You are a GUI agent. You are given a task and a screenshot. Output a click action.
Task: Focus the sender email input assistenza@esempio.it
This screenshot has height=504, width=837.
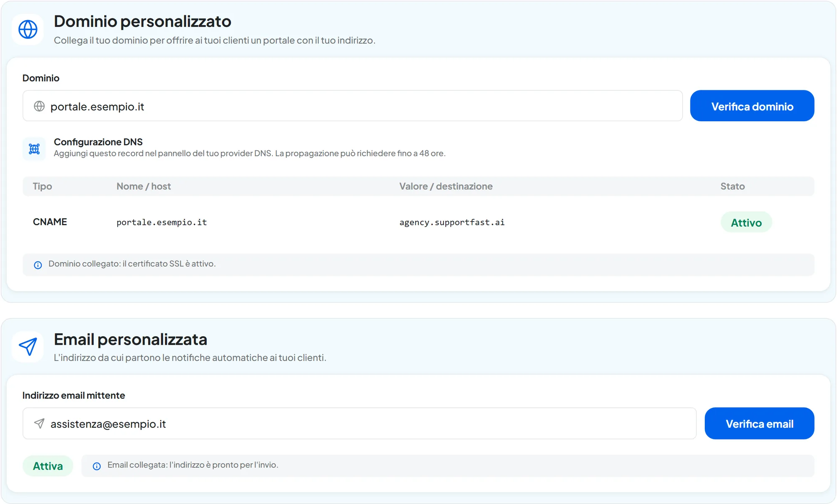(x=359, y=423)
